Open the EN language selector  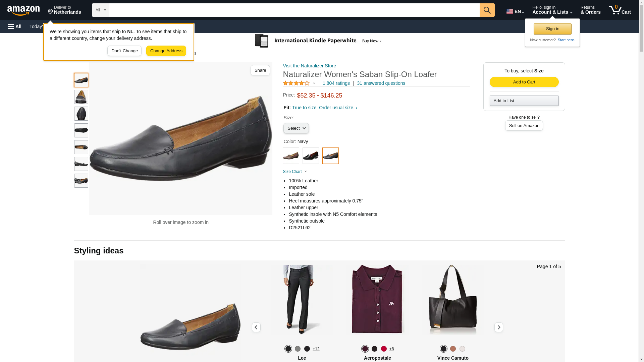[x=515, y=11]
